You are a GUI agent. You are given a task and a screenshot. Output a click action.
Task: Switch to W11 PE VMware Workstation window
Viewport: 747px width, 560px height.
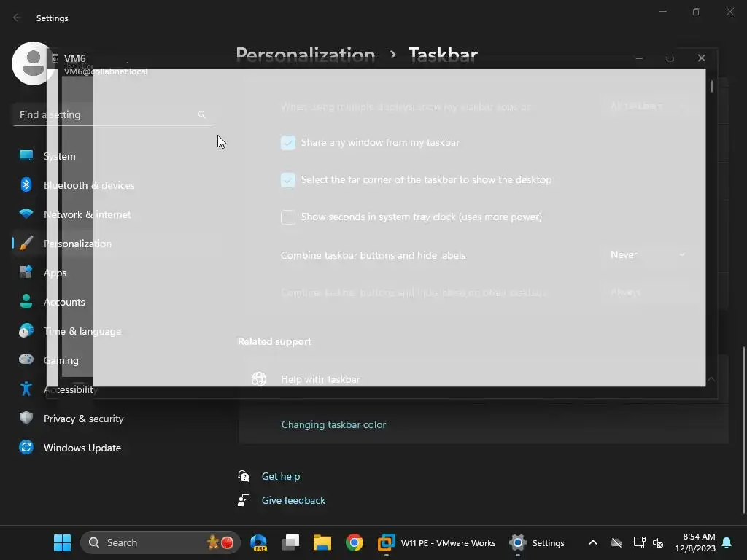pos(436,542)
